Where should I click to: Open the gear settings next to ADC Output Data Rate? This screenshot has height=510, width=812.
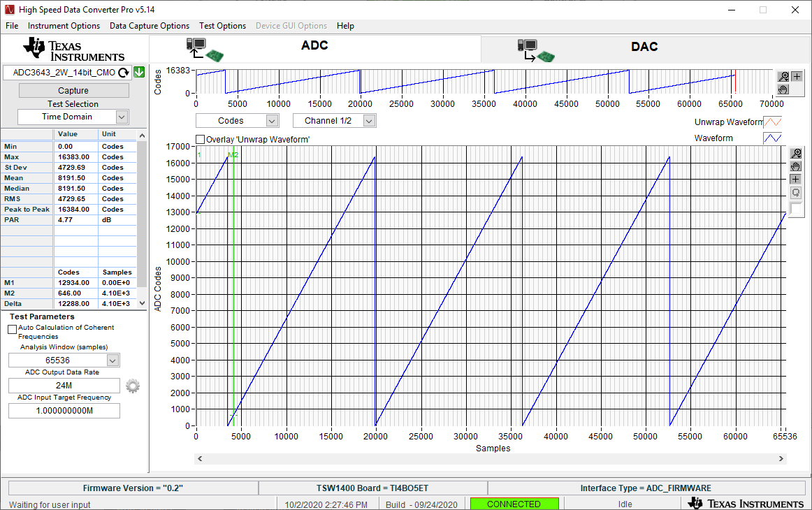click(133, 386)
